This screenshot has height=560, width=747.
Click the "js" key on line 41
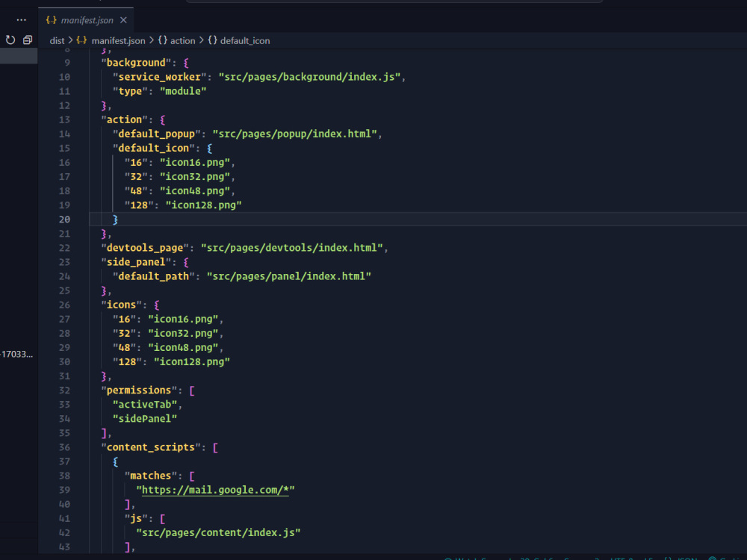[x=136, y=519]
